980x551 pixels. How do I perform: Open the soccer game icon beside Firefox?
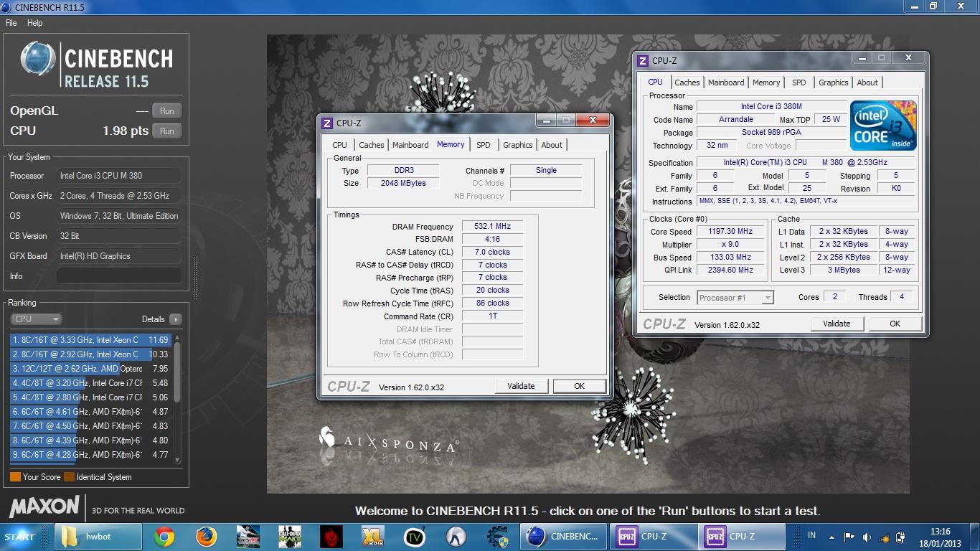tap(248, 536)
